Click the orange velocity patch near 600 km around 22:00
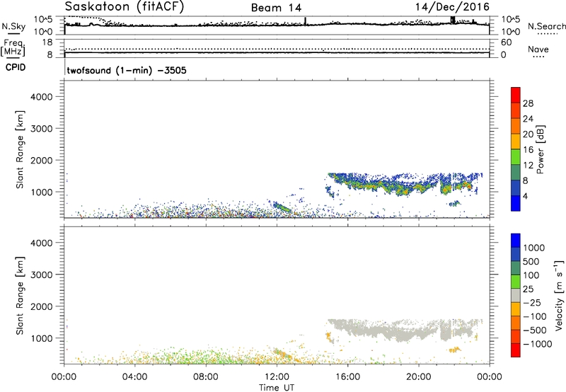 (454, 350)
